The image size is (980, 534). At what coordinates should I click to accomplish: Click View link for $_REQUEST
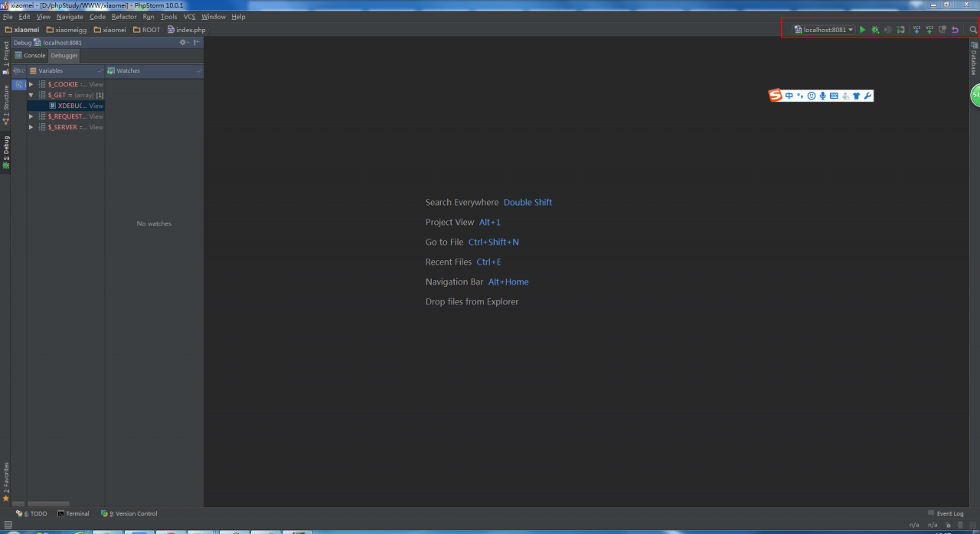tap(96, 116)
